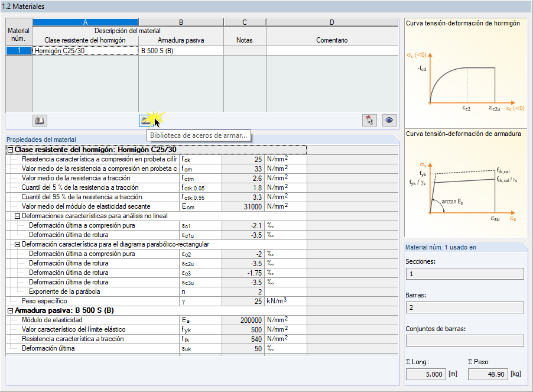Select the fctm value 2.6
Image resolution: width=533 pixels, height=392 pixels.
pos(243,179)
